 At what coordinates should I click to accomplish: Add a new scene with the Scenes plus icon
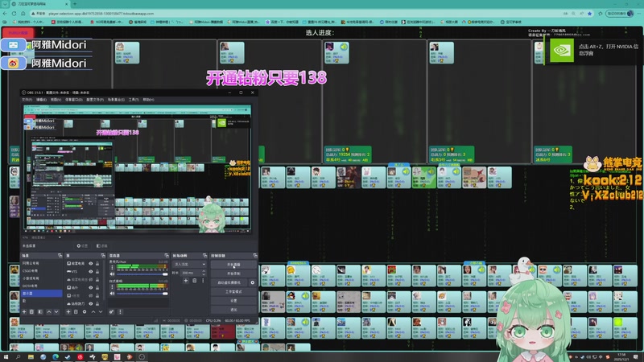[24, 312]
